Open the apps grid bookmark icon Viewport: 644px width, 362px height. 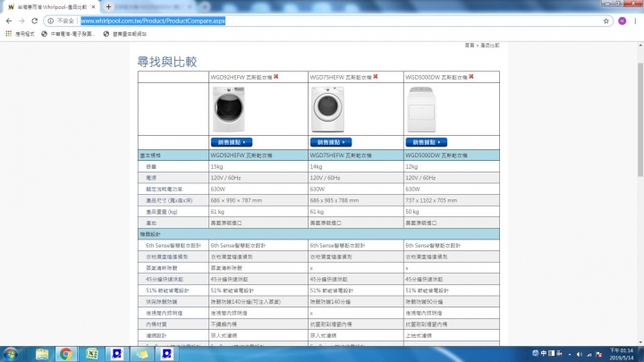tap(9, 34)
